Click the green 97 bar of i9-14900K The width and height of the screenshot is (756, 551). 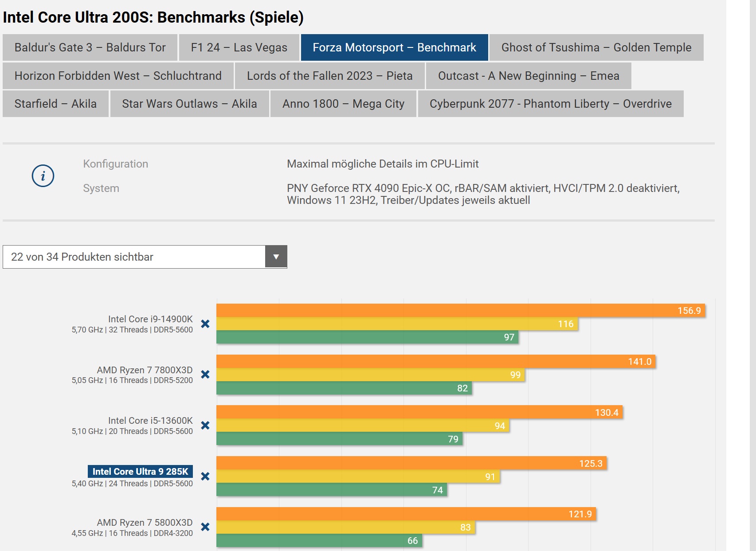[x=367, y=337]
